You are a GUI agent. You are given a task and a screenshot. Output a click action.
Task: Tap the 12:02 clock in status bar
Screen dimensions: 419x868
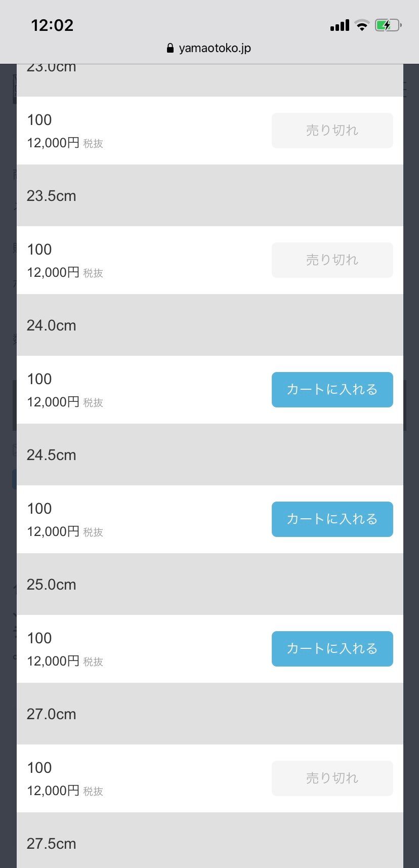click(52, 25)
